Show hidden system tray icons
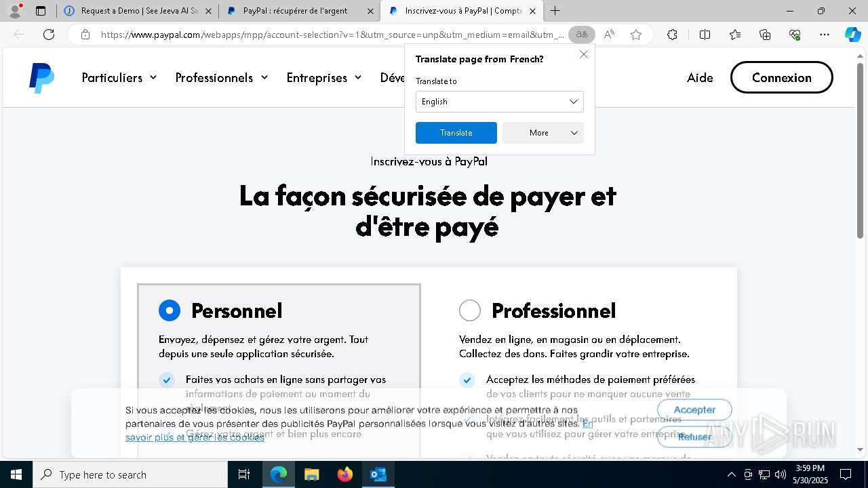 (731, 474)
